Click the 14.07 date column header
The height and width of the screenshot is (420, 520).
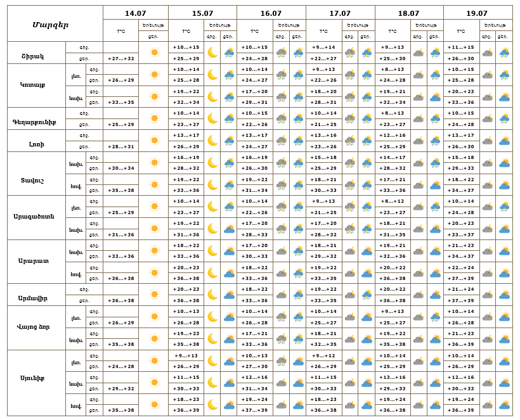(x=136, y=13)
